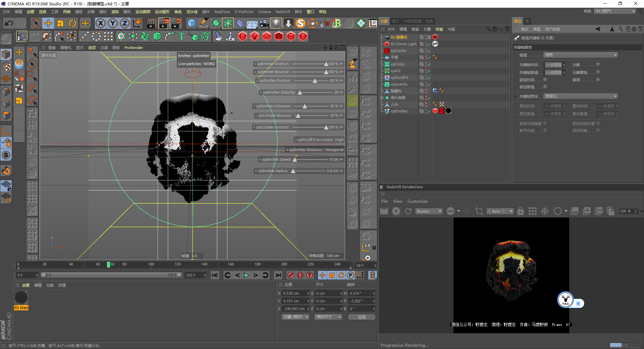This screenshot has height=349, width=644.
Task: Open the 插值 线性 dropdown
Action: click(x=581, y=55)
